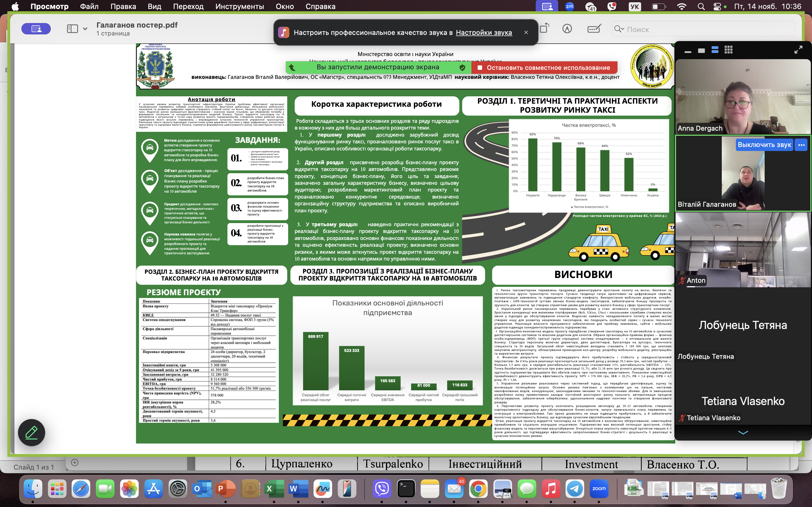
Task: Open the Переход menu
Action: click(188, 6)
